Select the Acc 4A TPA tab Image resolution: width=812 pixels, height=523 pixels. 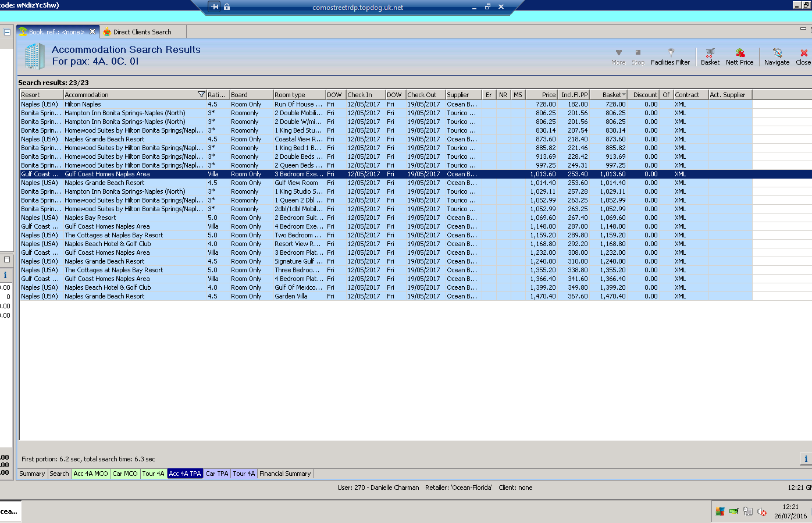point(185,474)
